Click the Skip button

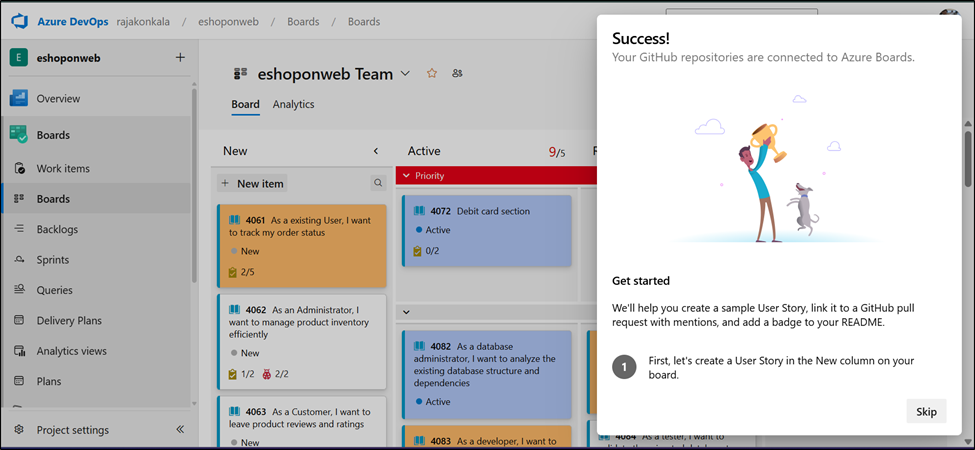pos(926,412)
